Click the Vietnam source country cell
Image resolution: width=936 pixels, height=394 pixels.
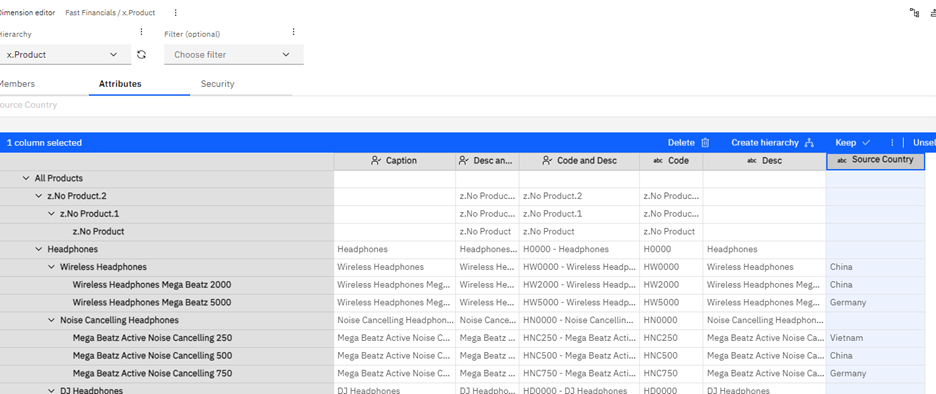pyautogui.click(x=875, y=338)
